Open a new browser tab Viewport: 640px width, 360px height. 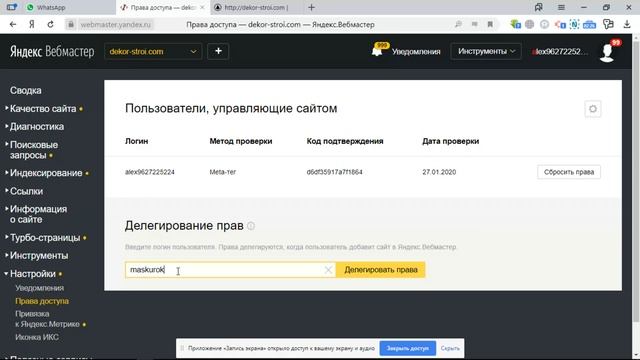[311, 7]
